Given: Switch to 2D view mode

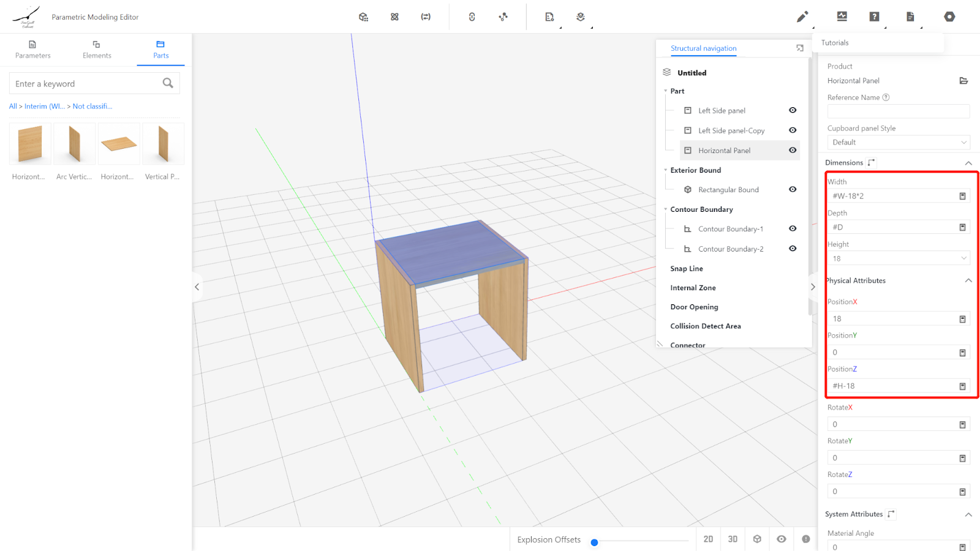Looking at the screenshot, I should [x=708, y=539].
